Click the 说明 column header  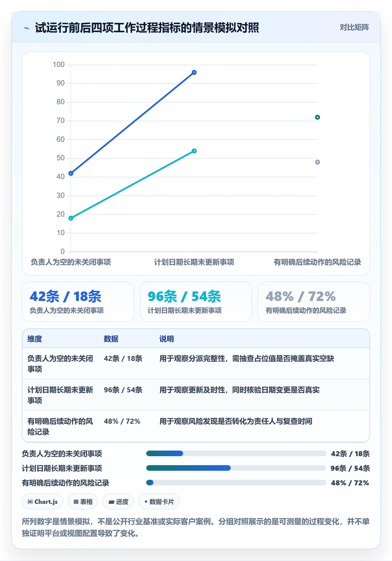tap(167, 339)
